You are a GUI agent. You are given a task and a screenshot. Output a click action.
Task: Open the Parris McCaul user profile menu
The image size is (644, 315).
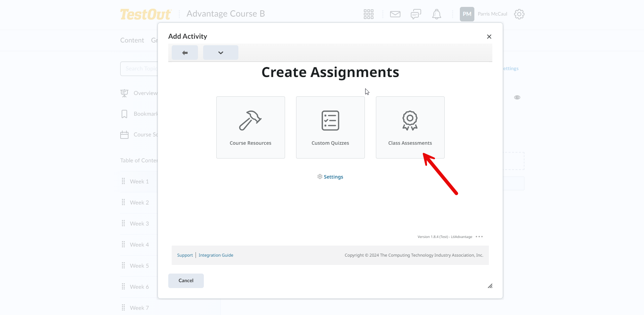[483, 14]
